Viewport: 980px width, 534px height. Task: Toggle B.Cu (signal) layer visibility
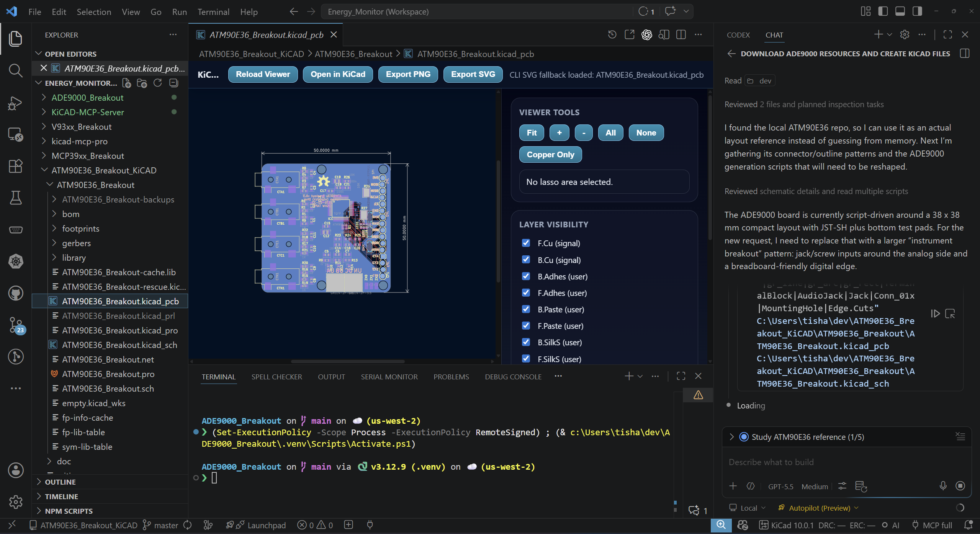pyautogui.click(x=526, y=260)
